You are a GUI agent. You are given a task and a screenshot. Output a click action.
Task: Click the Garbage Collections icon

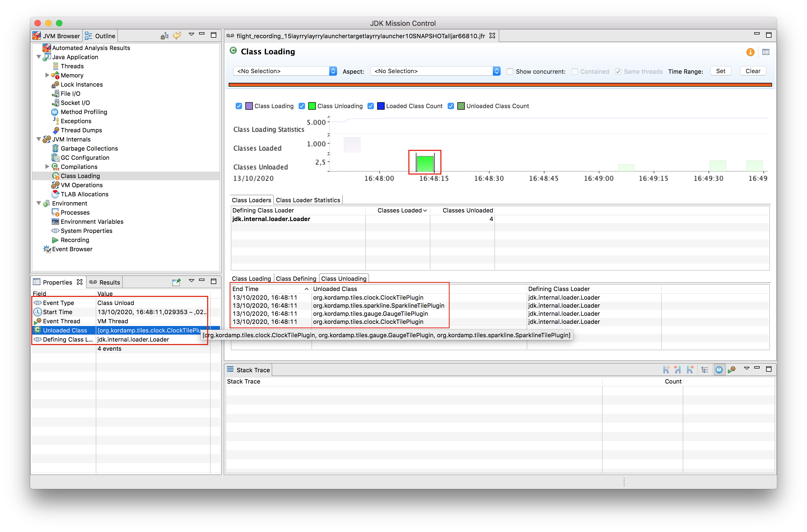point(54,148)
